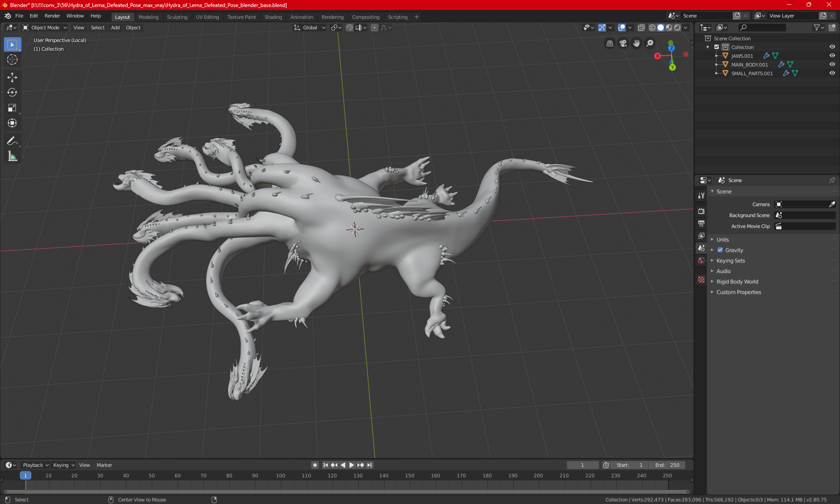The height and width of the screenshot is (504, 840).
Task: Click the new collection icon in outliner
Action: [832, 28]
